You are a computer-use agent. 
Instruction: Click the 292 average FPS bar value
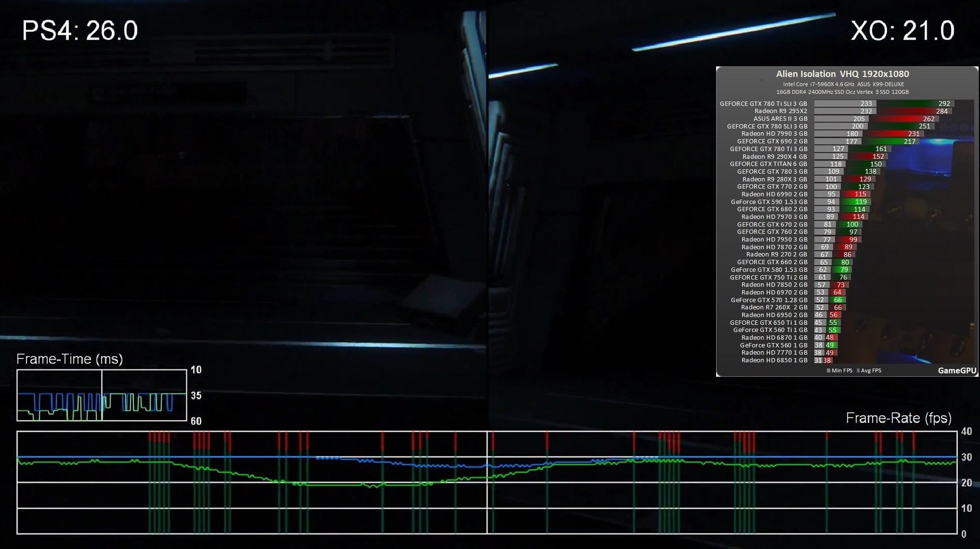944,103
